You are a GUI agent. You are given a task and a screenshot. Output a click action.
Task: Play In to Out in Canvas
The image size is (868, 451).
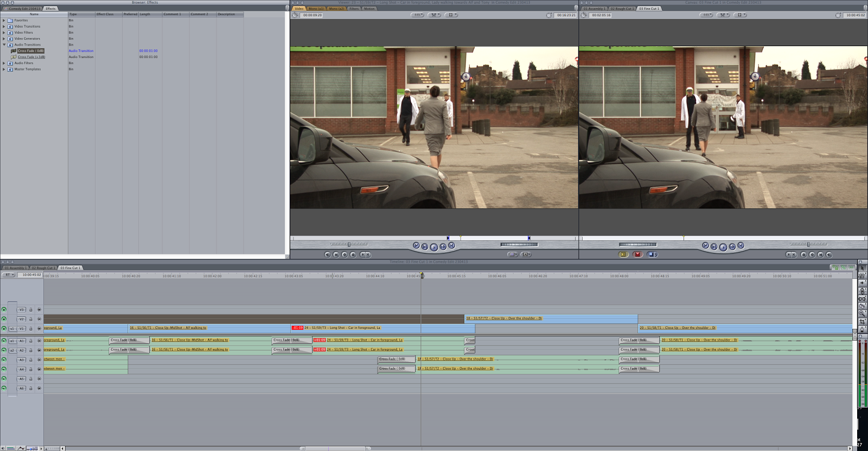(x=714, y=246)
